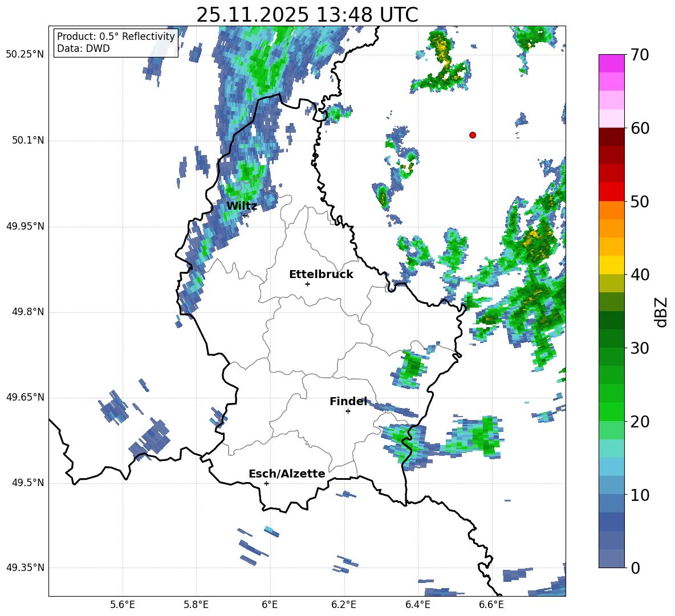Click the 6.2°E longitude label
The height and width of the screenshot is (616, 675).
[344, 605]
